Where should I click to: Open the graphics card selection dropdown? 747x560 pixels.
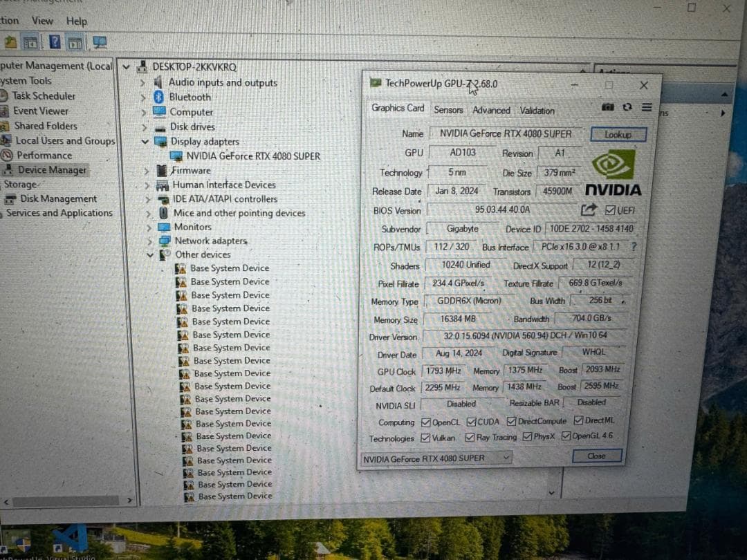(x=506, y=458)
